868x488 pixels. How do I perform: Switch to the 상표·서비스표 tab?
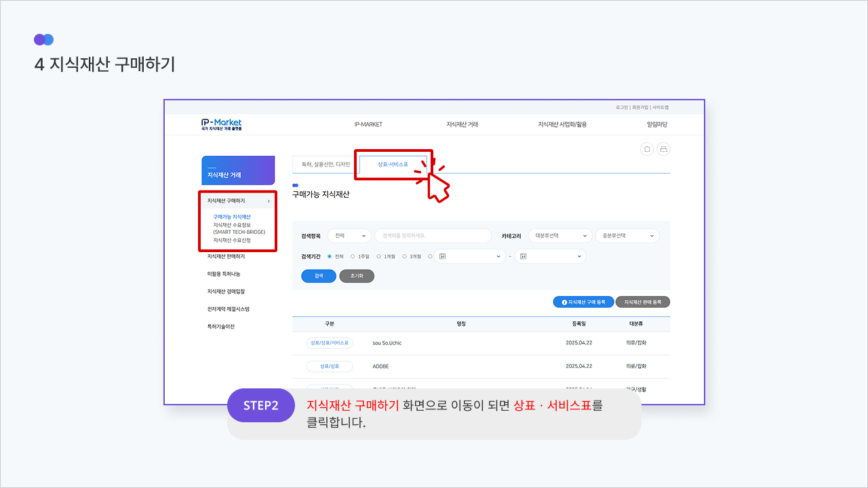393,164
